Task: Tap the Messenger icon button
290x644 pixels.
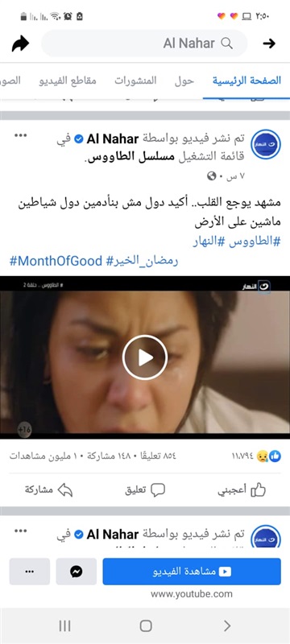Action: tap(77, 572)
